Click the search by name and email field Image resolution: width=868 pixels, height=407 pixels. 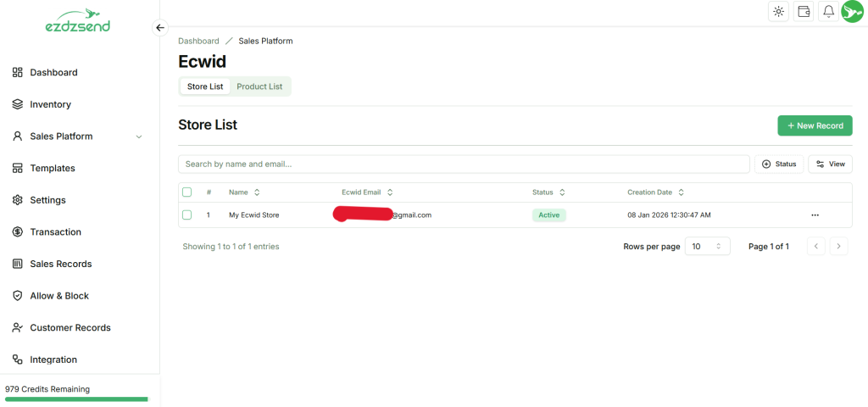464,164
